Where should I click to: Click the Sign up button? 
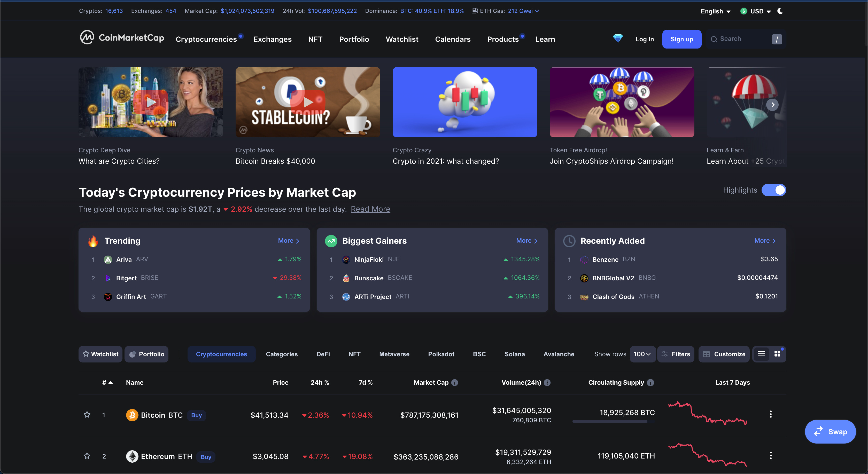coord(681,39)
